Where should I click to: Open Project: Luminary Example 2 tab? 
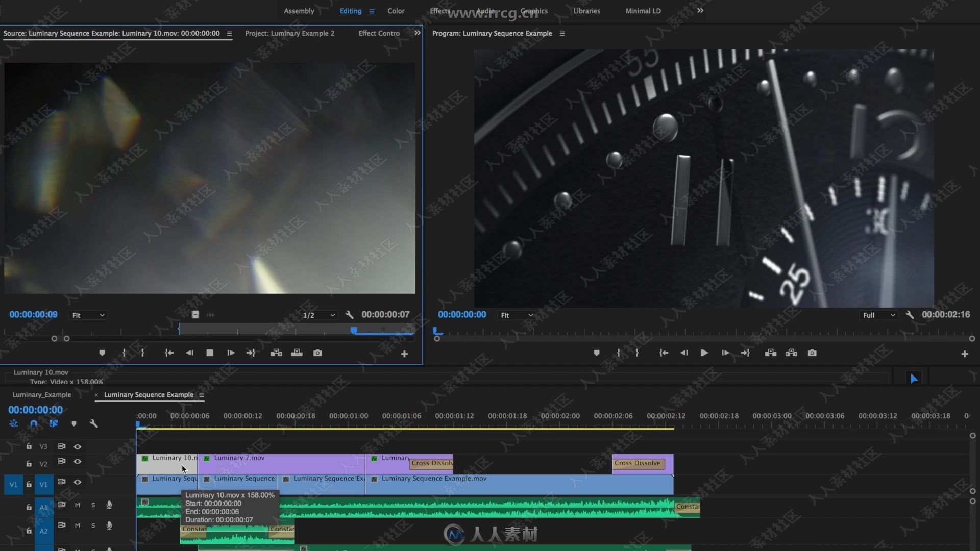coord(289,33)
